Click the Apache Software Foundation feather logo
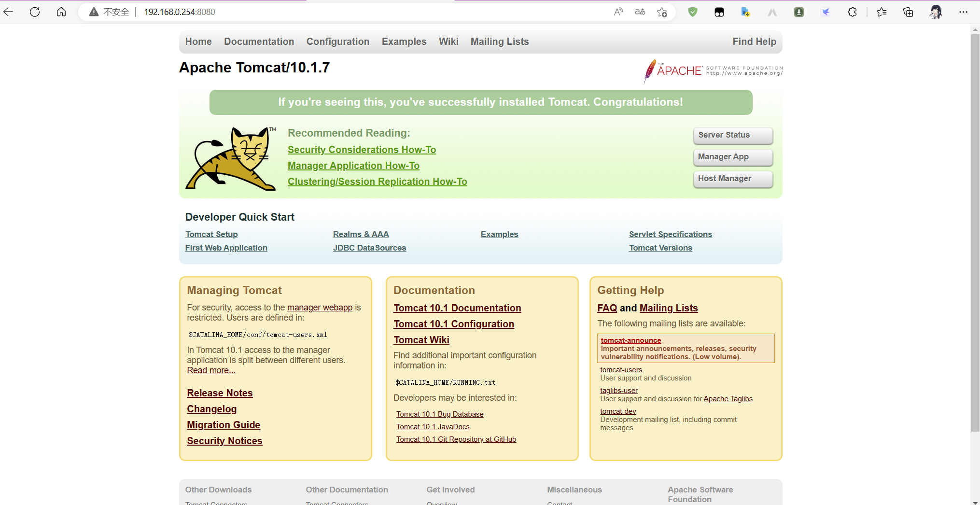Screen dimensions: 980x505 [714, 71]
